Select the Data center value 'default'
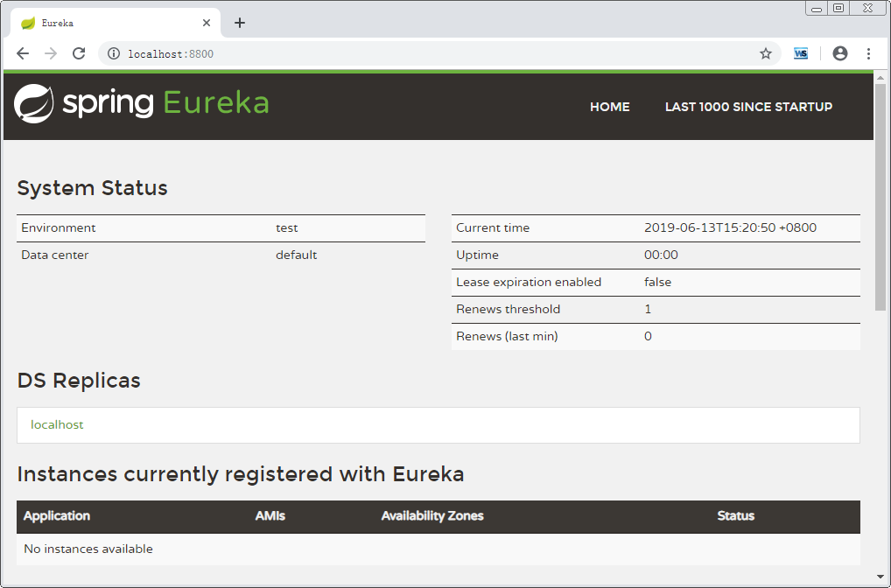 tap(296, 255)
